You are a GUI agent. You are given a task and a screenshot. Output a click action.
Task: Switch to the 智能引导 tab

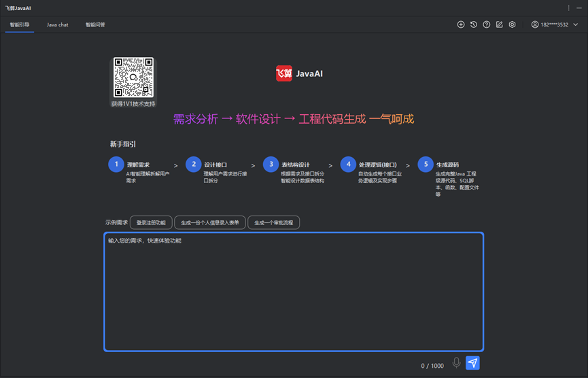[x=20, y=24]
